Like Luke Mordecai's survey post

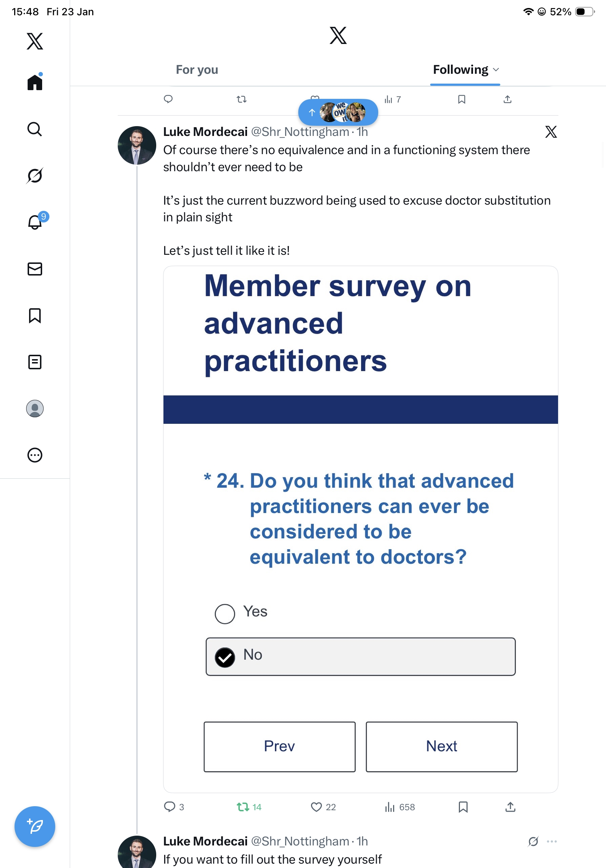316,807
